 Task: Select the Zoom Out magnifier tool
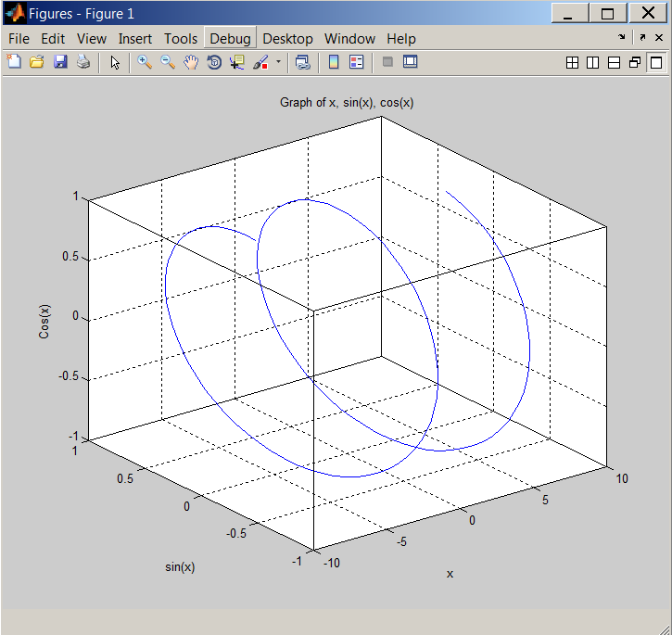click(168, 62)
